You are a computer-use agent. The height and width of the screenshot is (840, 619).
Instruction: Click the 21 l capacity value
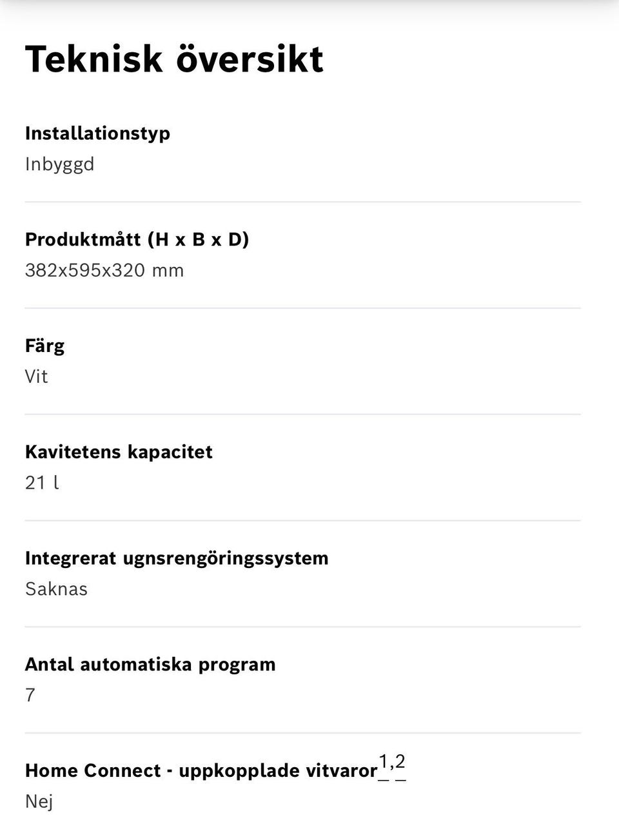(x=42, y=483)
